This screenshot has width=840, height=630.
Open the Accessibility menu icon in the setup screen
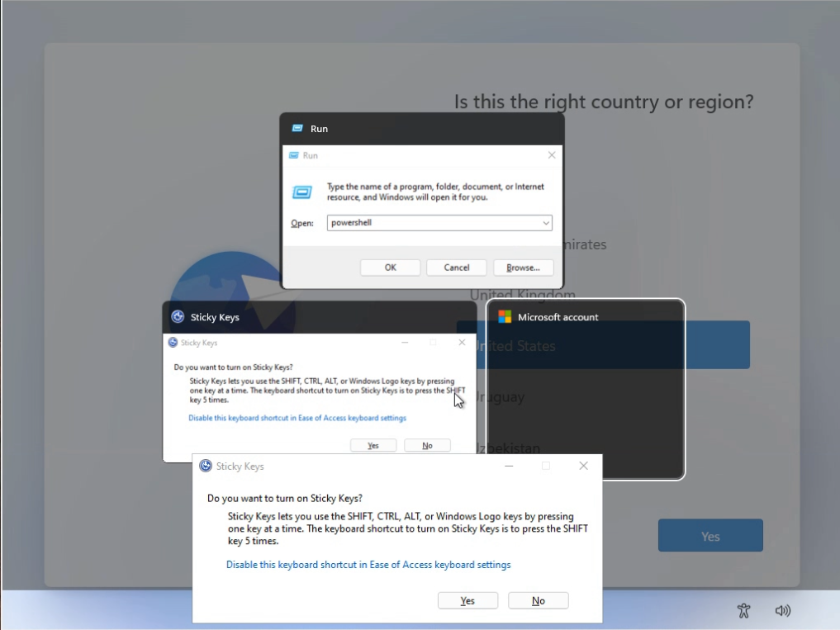point(743,610)
